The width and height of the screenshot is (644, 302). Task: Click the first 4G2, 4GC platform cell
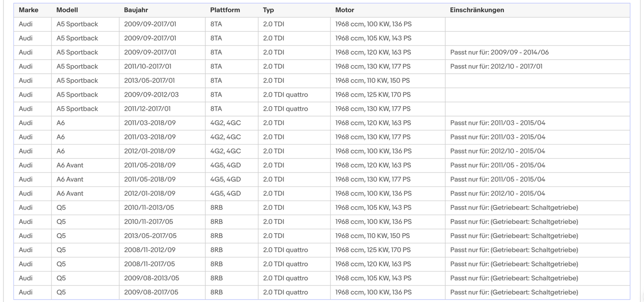225,123
